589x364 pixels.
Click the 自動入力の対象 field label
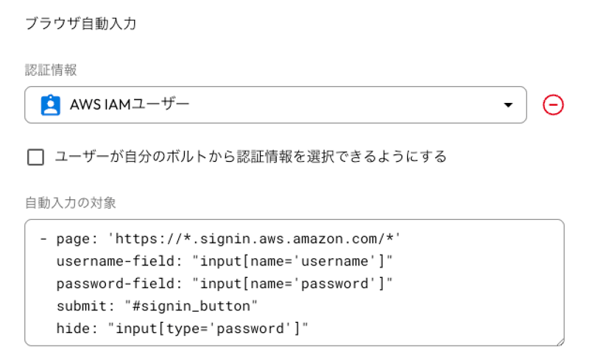coord(70,203)
